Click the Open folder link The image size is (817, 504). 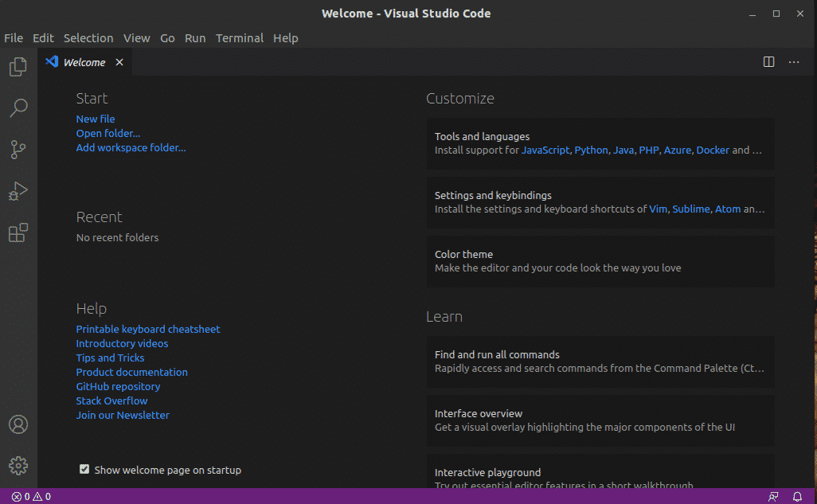(x=107, y=133)
